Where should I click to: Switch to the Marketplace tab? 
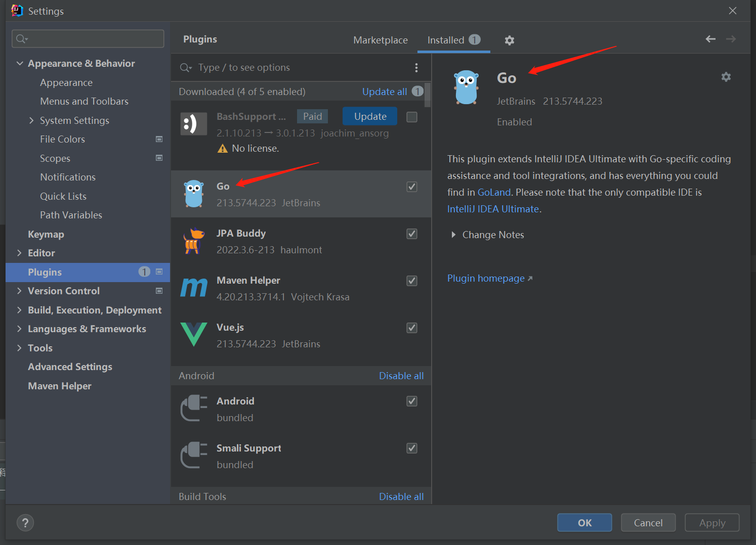[380, 40]
